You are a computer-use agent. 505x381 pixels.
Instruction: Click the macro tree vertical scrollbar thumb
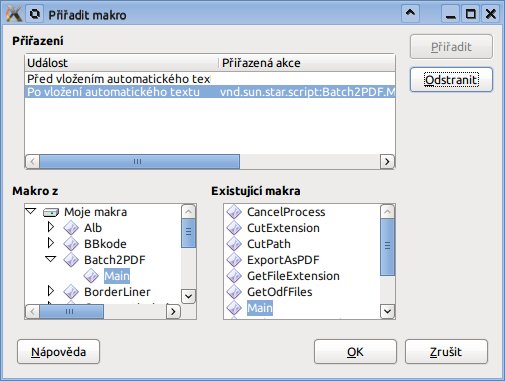(x=188, y=233)
